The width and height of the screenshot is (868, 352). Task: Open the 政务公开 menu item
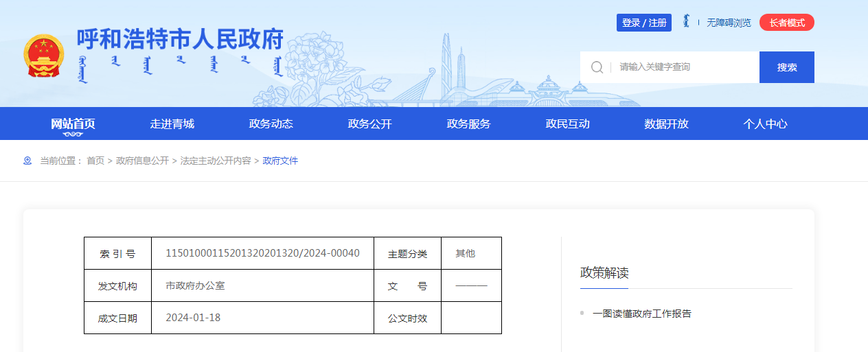[x=370, y=124]
